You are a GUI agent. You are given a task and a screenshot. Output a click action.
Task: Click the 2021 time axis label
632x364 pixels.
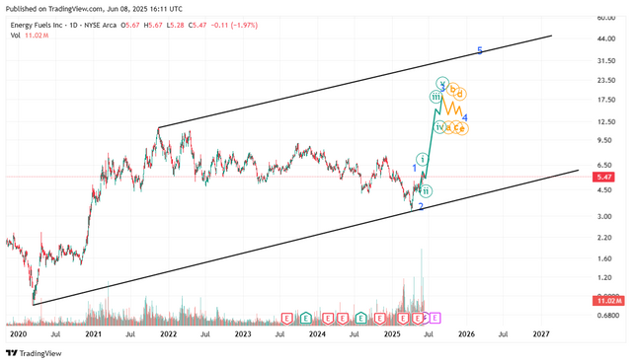pos(93,334)
